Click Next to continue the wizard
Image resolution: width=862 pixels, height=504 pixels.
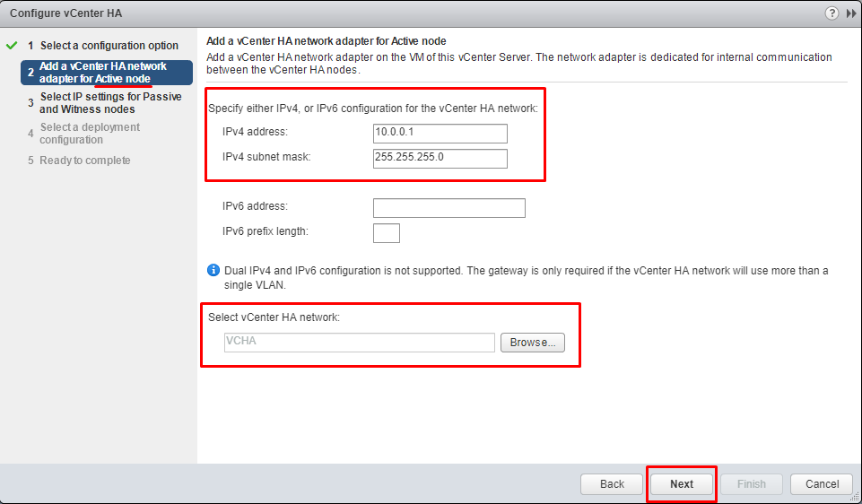pos(682,484)
